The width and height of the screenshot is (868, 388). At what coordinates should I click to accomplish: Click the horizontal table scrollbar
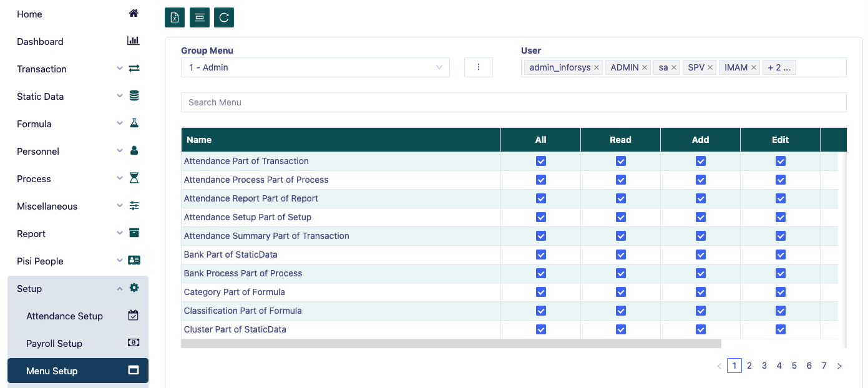pyautogui.click(x=451, y=344)
